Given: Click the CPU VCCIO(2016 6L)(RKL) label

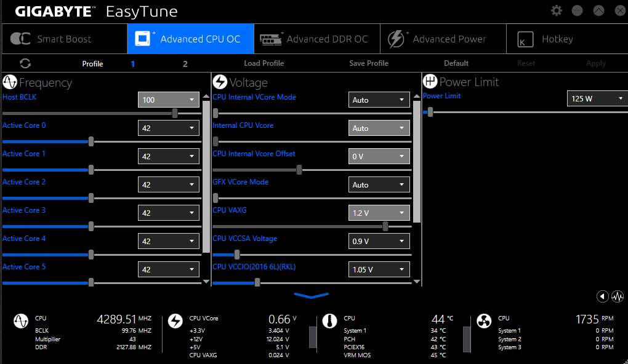Looking at the screenshot, I should click(x=254, y=267).
